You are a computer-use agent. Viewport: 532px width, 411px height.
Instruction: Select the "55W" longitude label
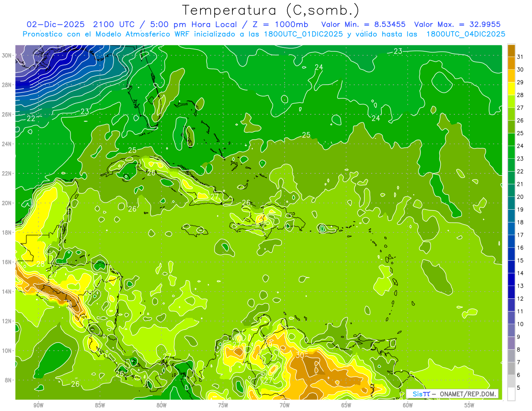coord(469,405)
